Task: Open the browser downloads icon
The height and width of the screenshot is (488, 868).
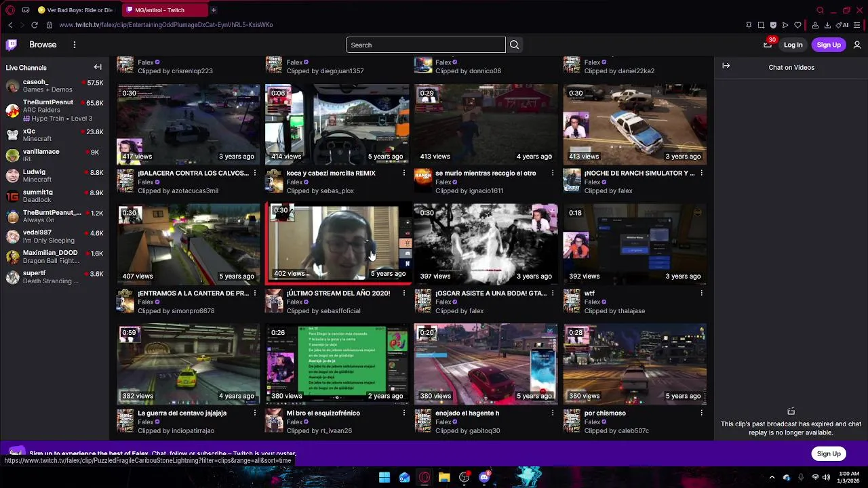Action: (x=827, y=25)
